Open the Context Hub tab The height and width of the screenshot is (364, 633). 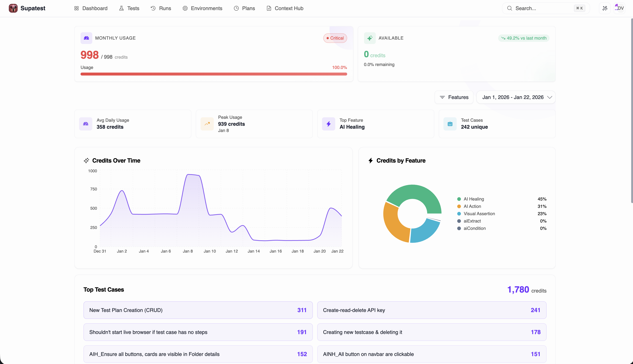[285, 8]
